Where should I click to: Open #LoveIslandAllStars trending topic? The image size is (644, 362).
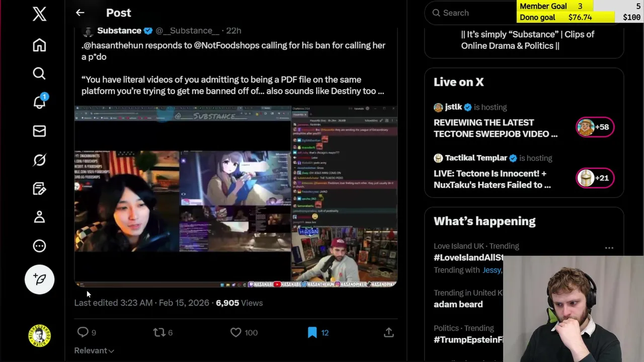[468, 257]
